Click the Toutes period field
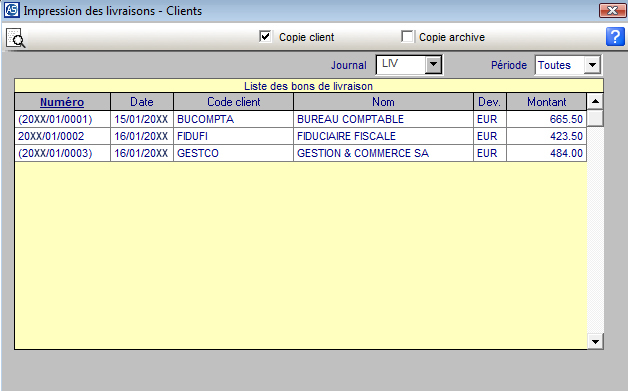Image resolution: width=628 pixels, height=391 pixels. (x=560, y=65)
